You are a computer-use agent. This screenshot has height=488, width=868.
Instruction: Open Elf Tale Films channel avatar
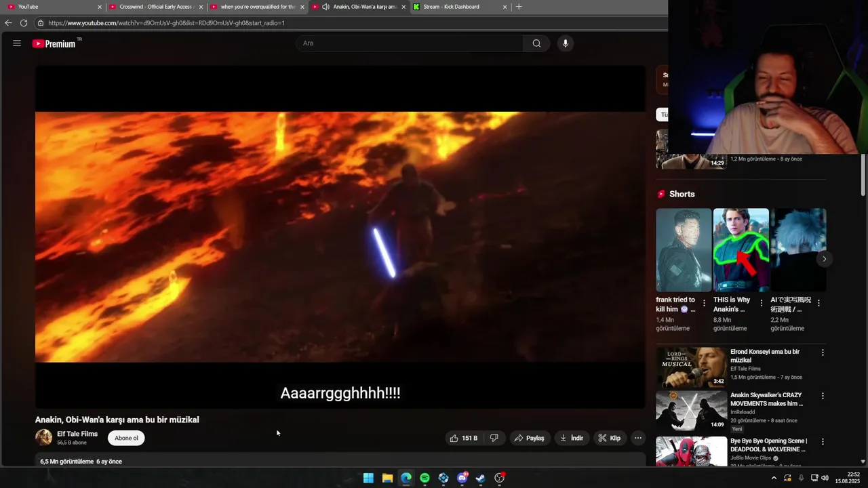click(43, 438)
